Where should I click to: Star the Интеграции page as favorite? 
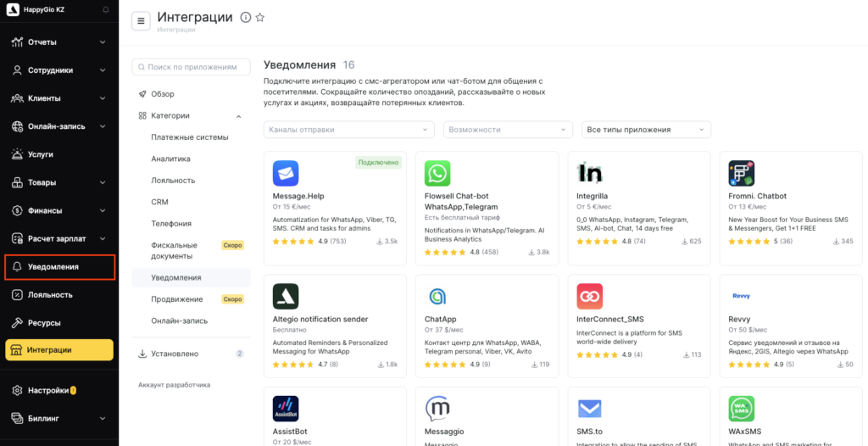(260, 18)
